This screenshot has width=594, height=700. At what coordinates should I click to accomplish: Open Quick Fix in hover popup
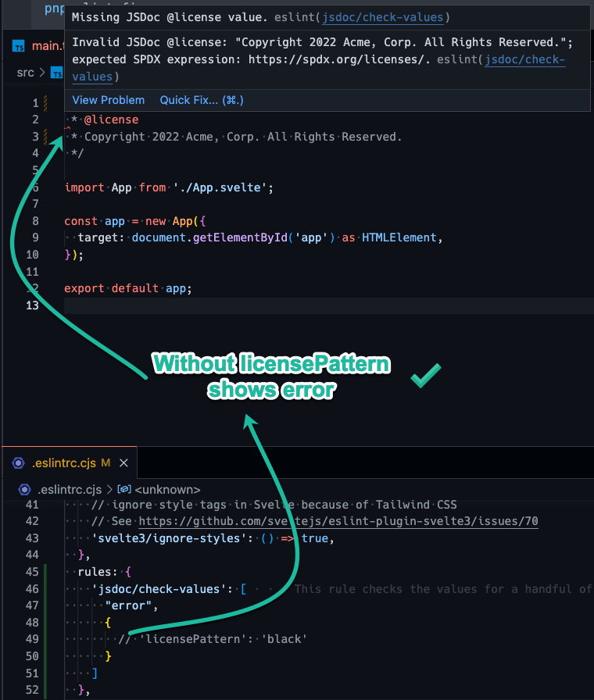point(202,100)
